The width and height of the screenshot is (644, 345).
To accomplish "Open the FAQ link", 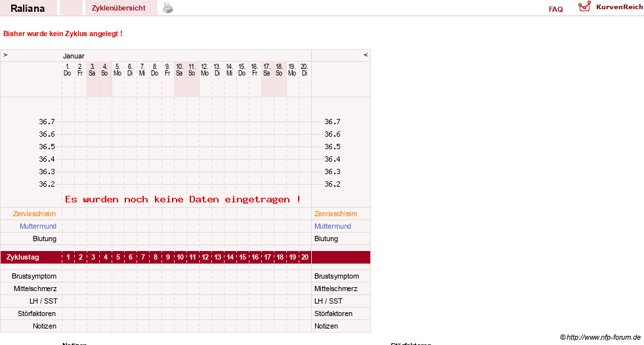I will pyautogui.click(x=555, y=9).
